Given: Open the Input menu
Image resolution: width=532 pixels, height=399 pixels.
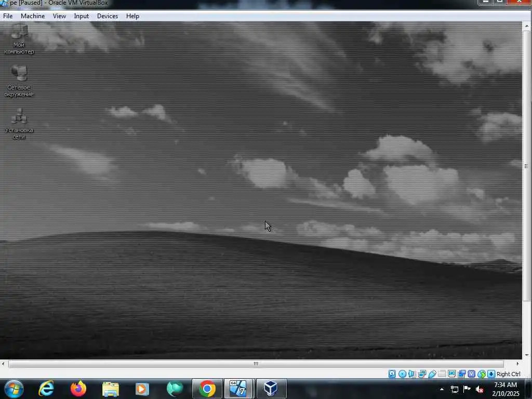Looking at the screenshot, I should click(x=82, y=16).
